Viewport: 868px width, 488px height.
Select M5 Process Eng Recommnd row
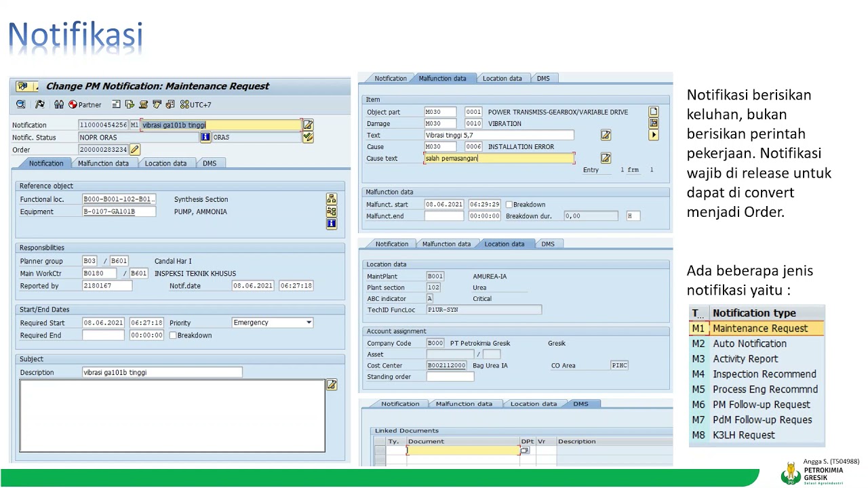point(757,389)
